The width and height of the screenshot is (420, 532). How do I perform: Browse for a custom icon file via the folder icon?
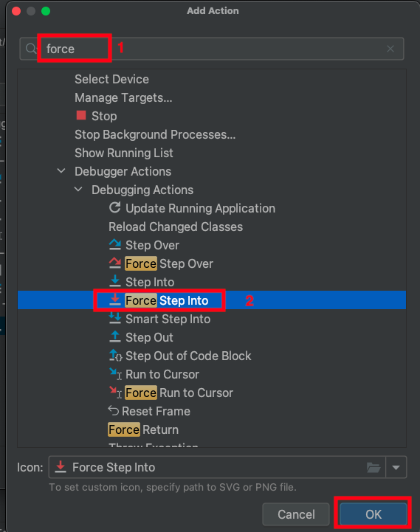373,468
